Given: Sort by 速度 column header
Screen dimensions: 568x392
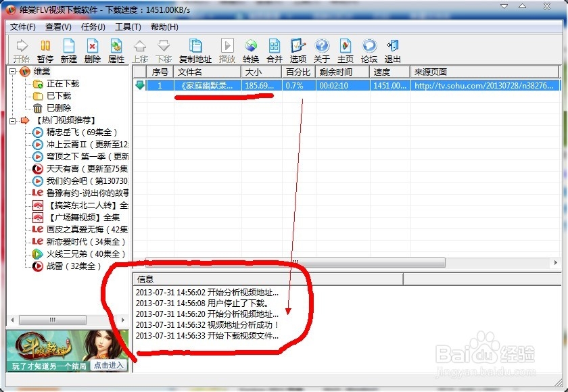Looking at the screenshot, I should (x=390, y=72).
